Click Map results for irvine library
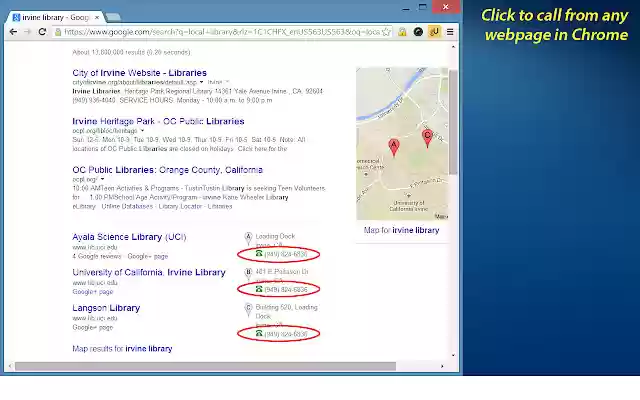 122,349
